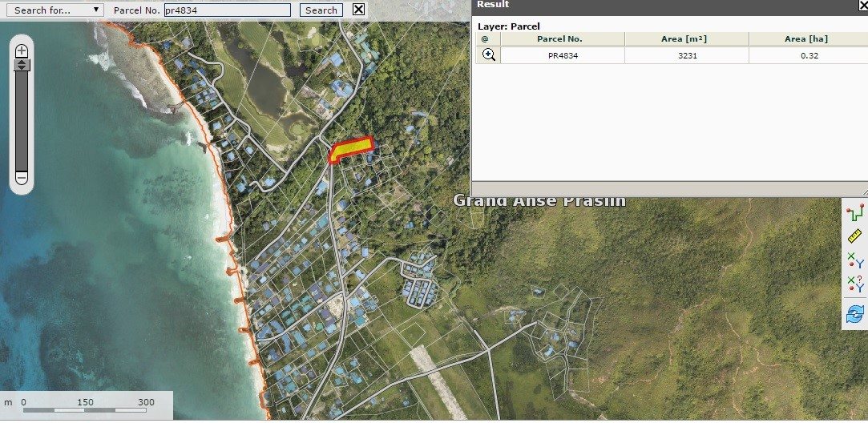Select the measure line/polyline tool
The height and width of the screenshot is (423, 868).
[x=855, y=212]
